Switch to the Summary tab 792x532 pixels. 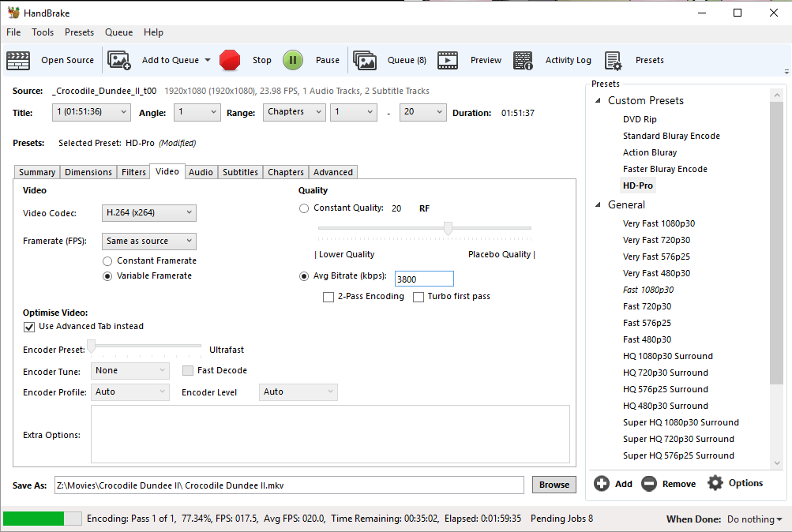pos(37,172)
